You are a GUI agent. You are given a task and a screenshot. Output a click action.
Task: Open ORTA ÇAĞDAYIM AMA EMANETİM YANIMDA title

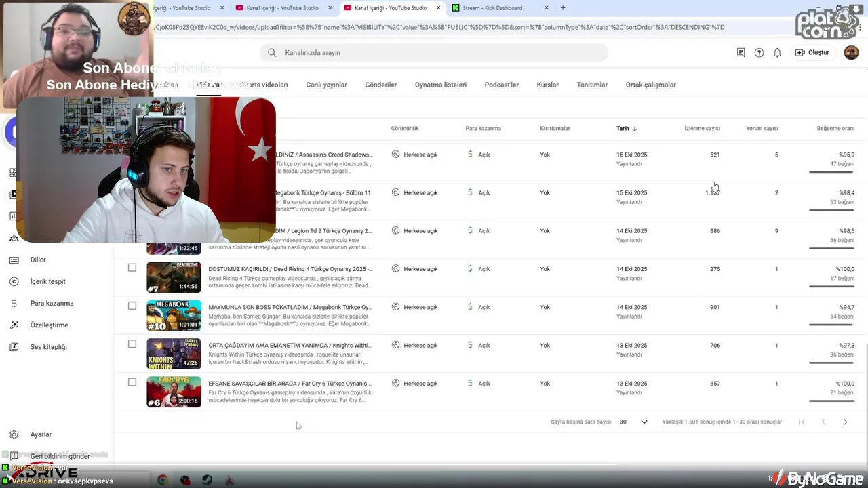pyautogui.click(x=290, y=345)
